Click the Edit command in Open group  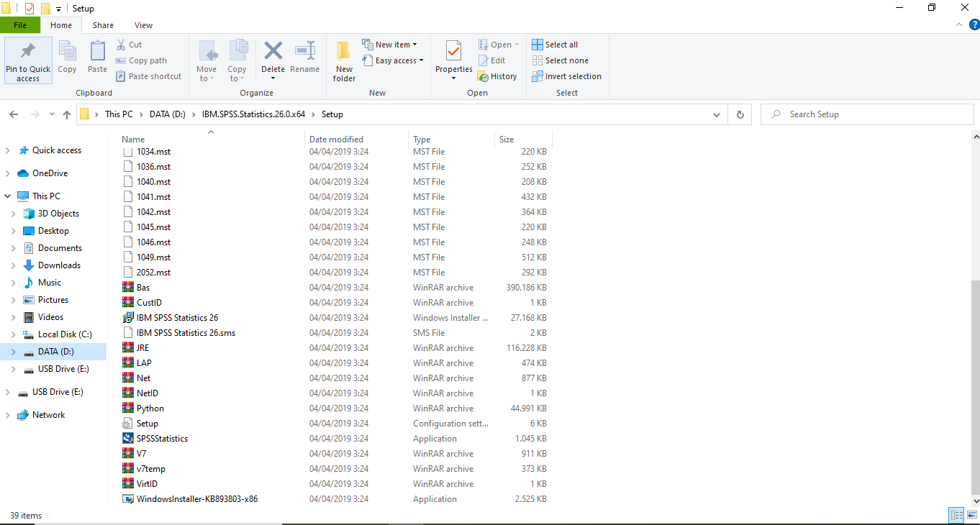point(492,60)
